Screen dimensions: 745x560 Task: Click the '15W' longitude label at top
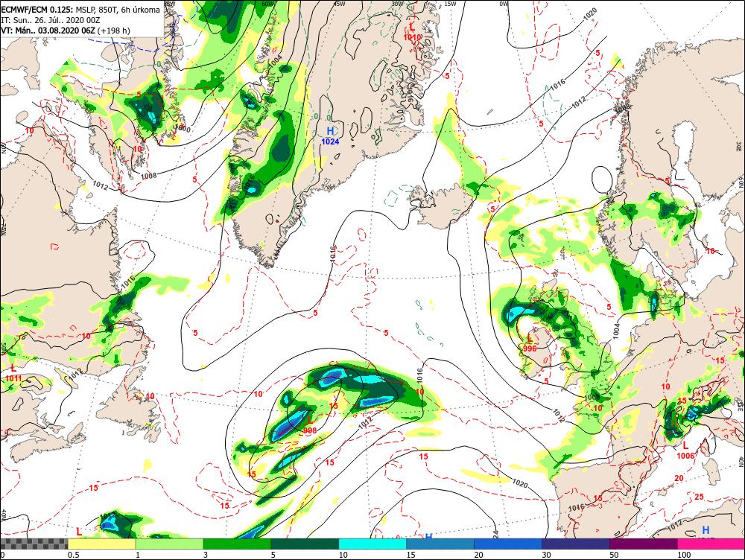click(x=451, y=4)
